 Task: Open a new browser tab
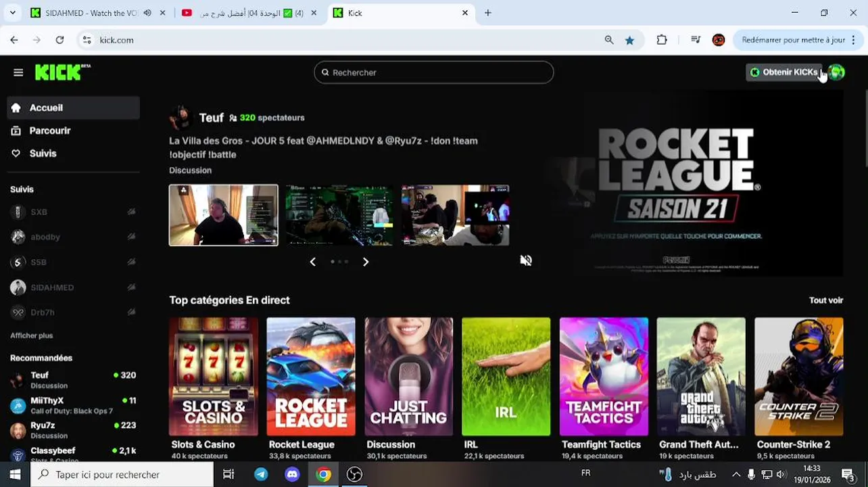click(x=487, y=13)
